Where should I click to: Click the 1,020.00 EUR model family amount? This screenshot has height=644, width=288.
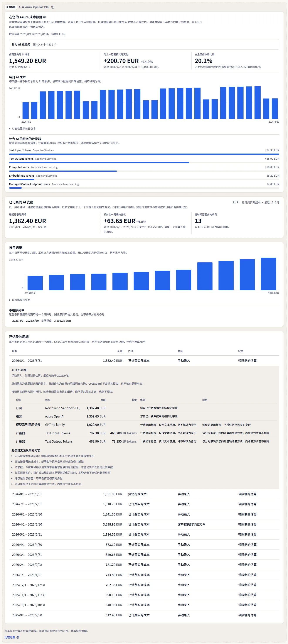pyautogui.click(x=96, y=424)
